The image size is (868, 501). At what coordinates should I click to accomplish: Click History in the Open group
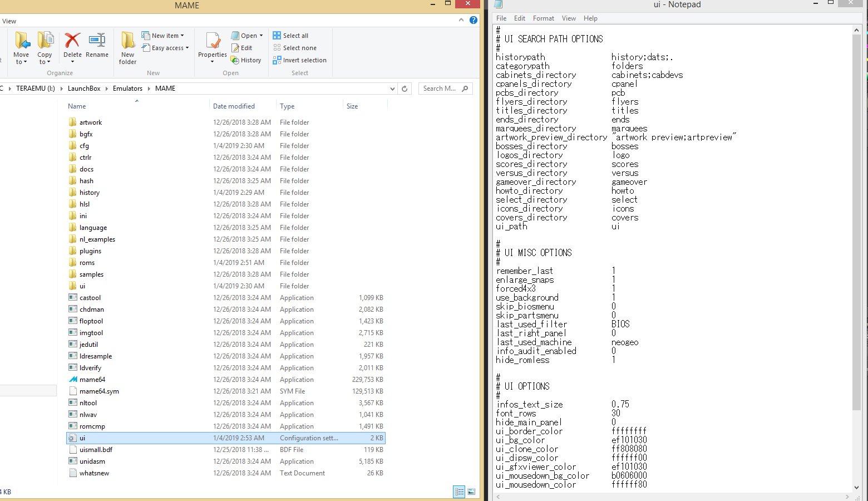point(246,60)
